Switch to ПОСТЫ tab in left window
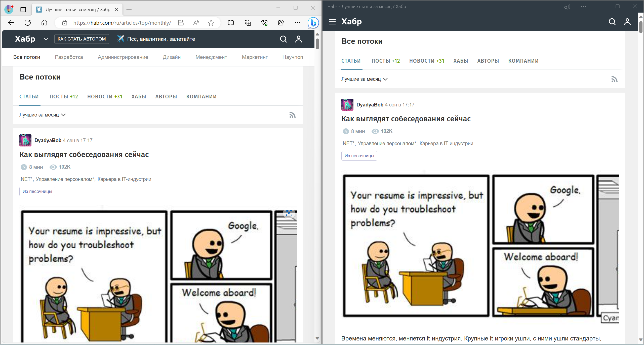Screen dimensions: 644x345 64,97
